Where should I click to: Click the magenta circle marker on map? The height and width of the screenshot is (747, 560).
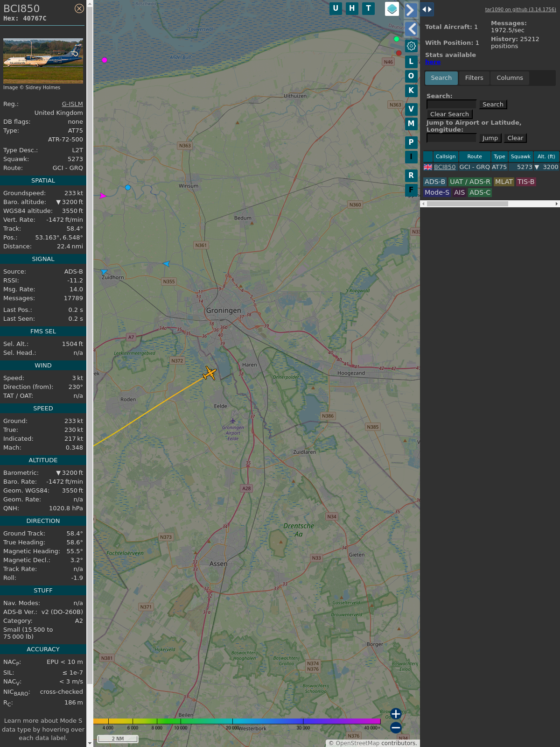(x=105, y=60)
